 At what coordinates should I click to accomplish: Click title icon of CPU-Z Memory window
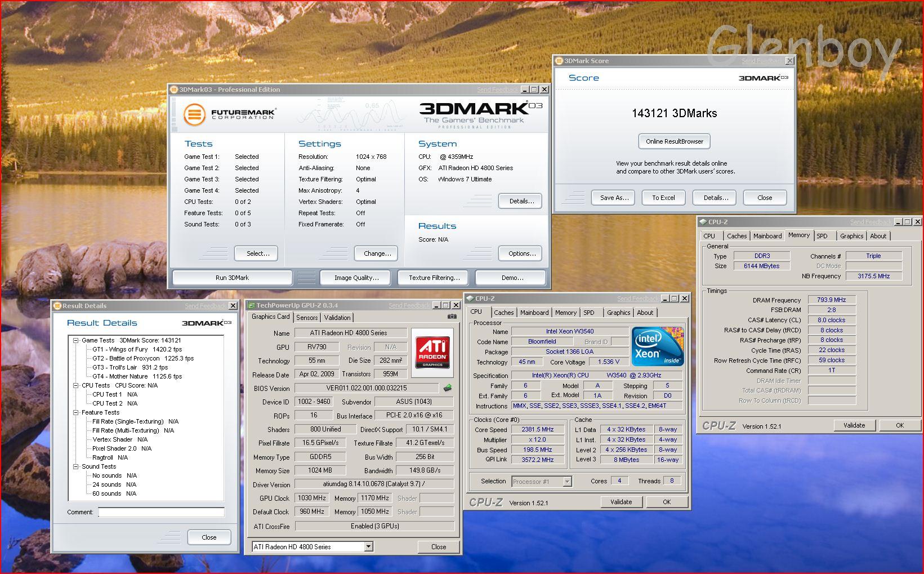(x=703, y=222)
